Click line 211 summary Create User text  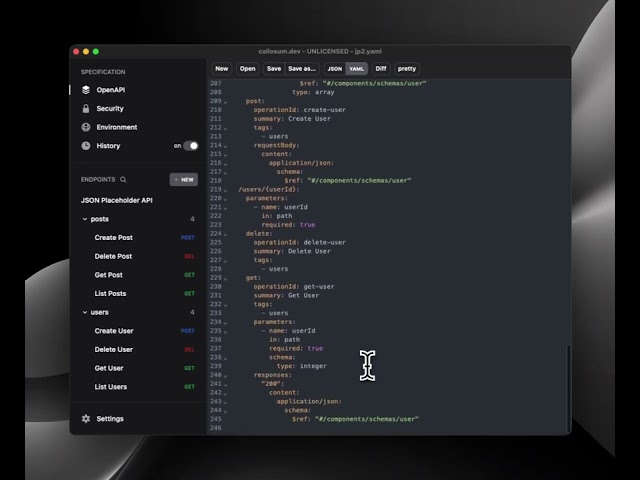(292, 119)
